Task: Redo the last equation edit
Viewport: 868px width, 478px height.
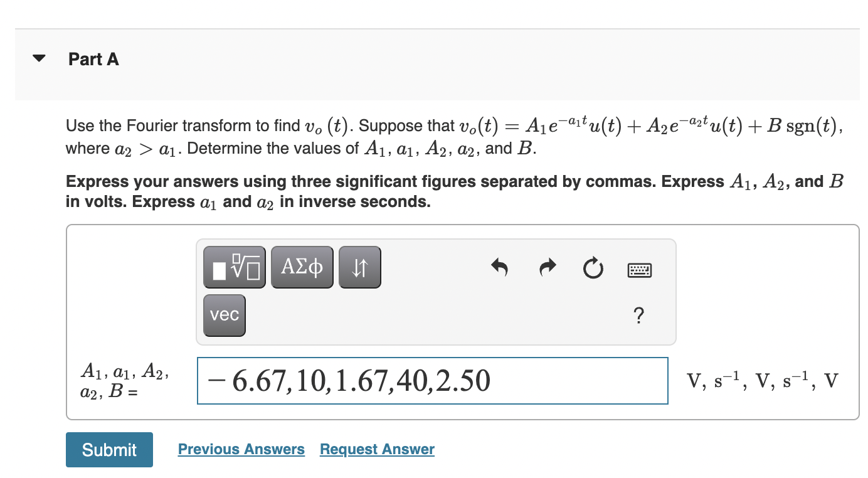Action: tap(546, 268)
